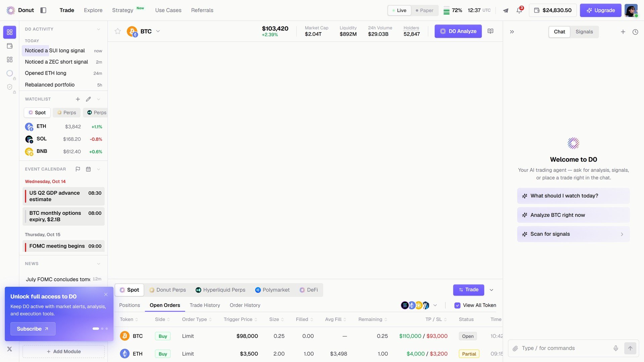Viewport: 644px width, 362px height.
Task: Start a new chat with the plus icon
Action: click(623, 32)
